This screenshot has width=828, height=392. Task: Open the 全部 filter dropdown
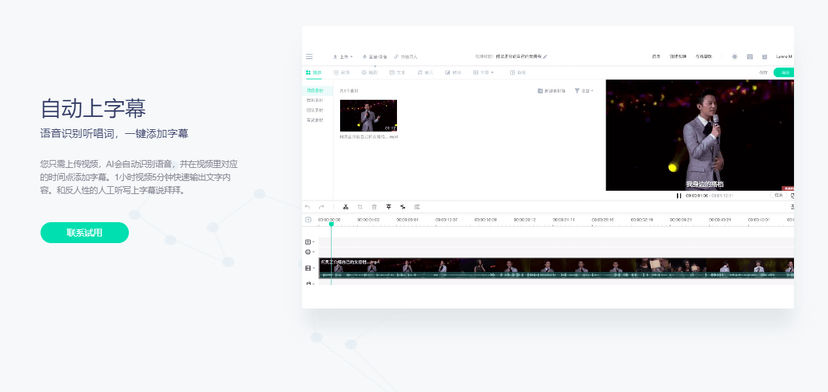pos(584,91)
